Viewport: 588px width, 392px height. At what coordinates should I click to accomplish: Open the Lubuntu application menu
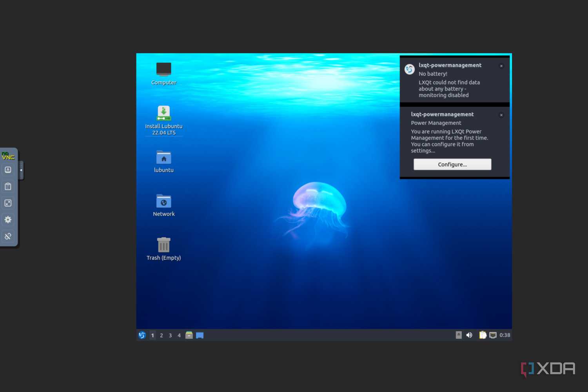(x=142, y=335)
